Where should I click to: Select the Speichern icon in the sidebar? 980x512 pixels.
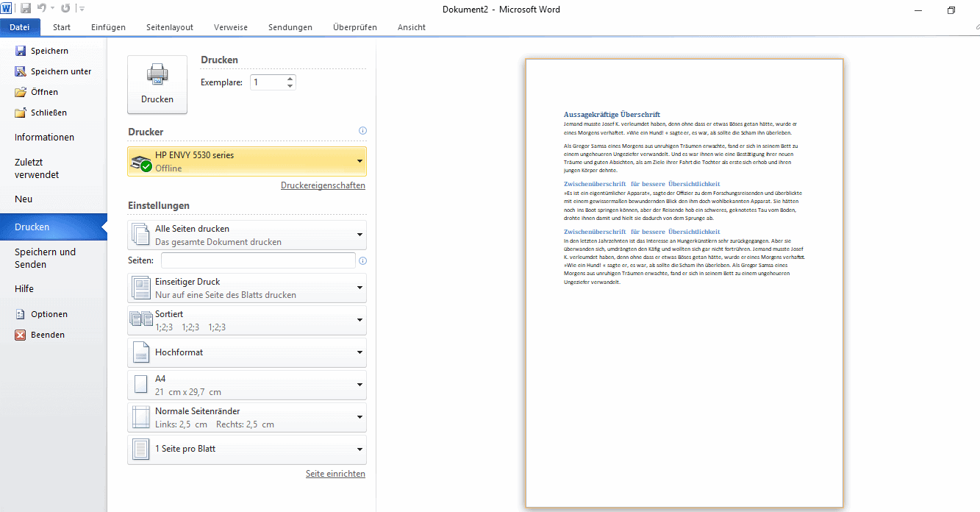[21, 50]
